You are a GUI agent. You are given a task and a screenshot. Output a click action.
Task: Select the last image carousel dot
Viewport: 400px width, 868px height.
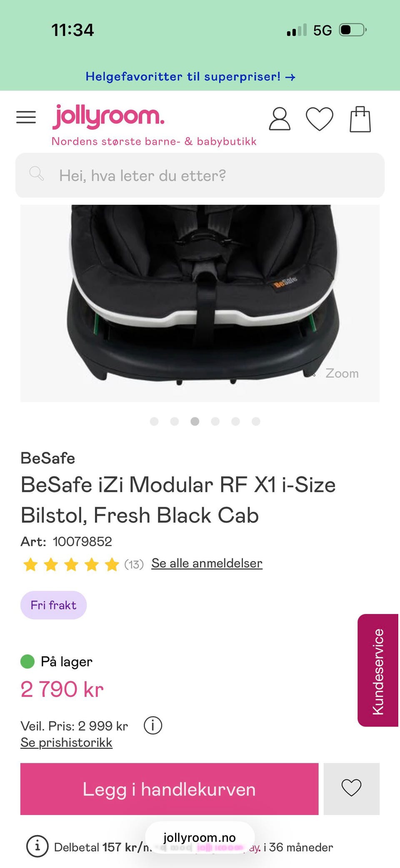click(x=256, y=421)
